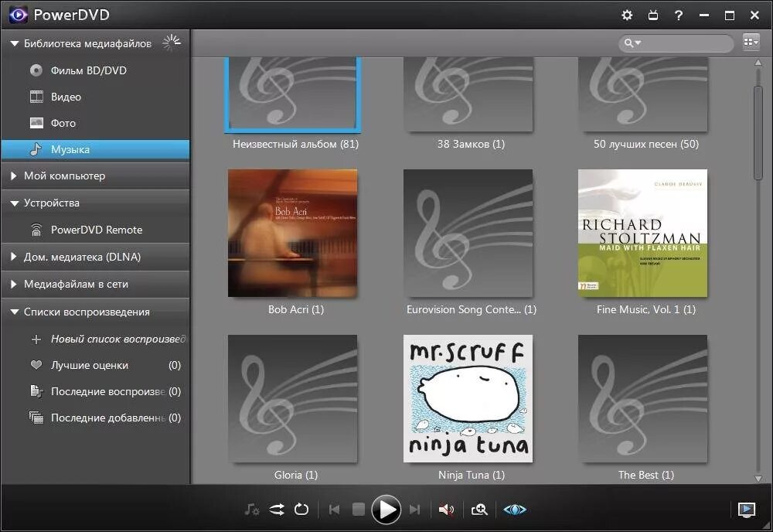Image resolution: width=773 pixels, height=532 pixels.
Task: Open Gloria album cover
Action: [293, 399]
